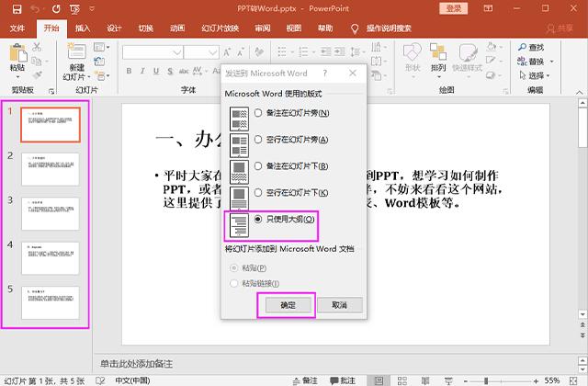This screenshot has width=588, height=386.
Task: Click the Paste clipboard icon
Action: coord(17,52)
